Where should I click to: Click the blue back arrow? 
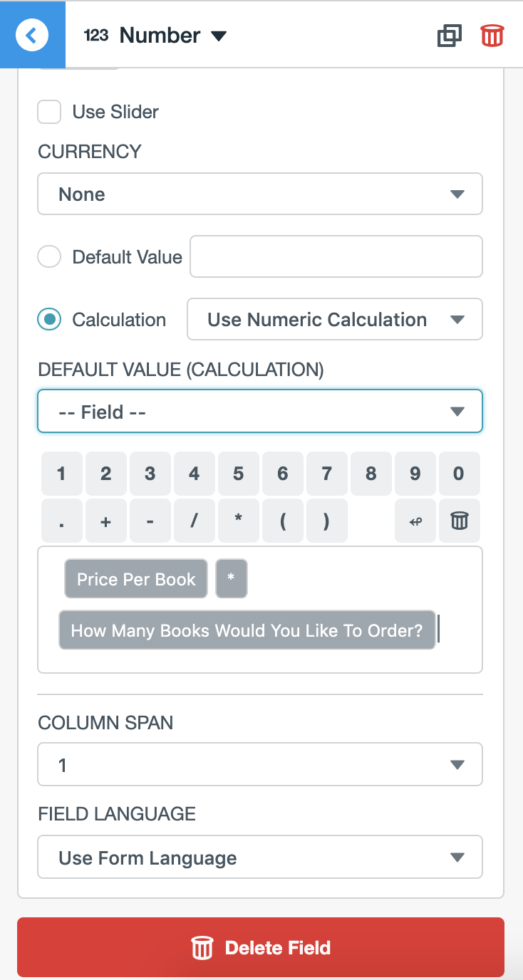tap(32, 34)
